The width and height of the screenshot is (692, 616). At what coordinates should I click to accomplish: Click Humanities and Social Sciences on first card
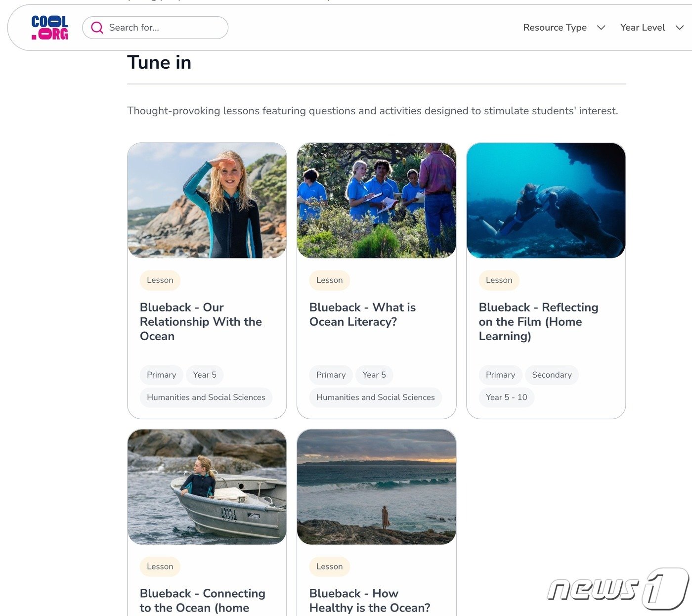[x=206, y=397]
